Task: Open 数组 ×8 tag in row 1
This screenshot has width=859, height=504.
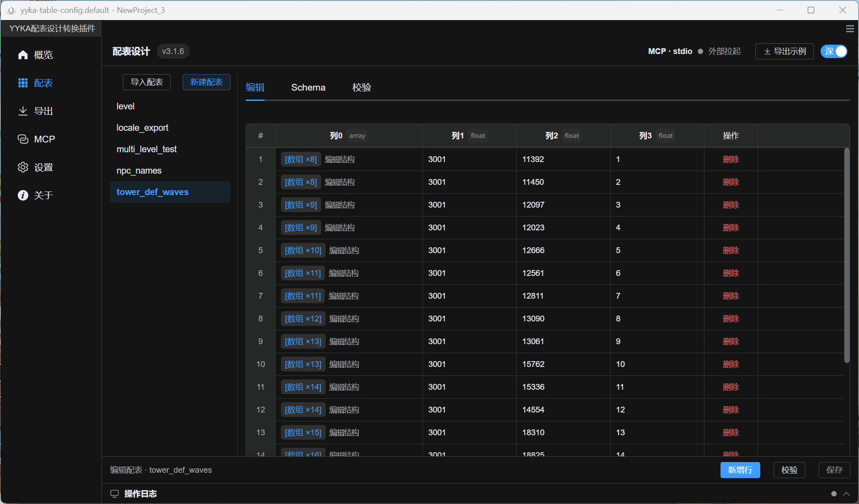Action: 301,159
